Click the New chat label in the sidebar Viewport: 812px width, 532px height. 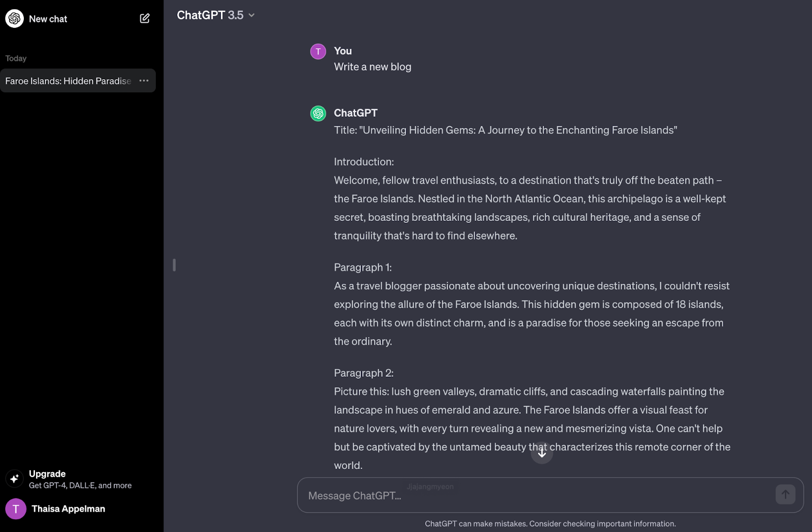[x=48, y=19]
